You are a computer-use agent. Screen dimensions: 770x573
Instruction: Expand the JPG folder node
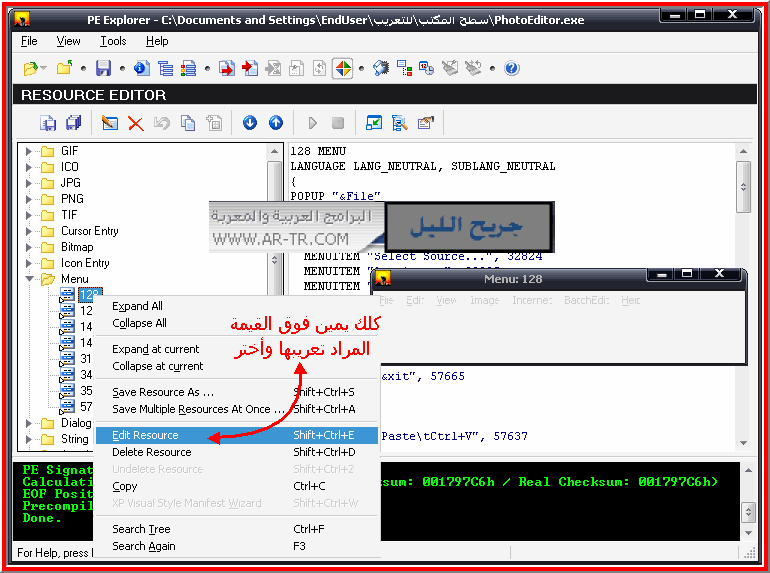pyautogui.click(x=28, y=184)
